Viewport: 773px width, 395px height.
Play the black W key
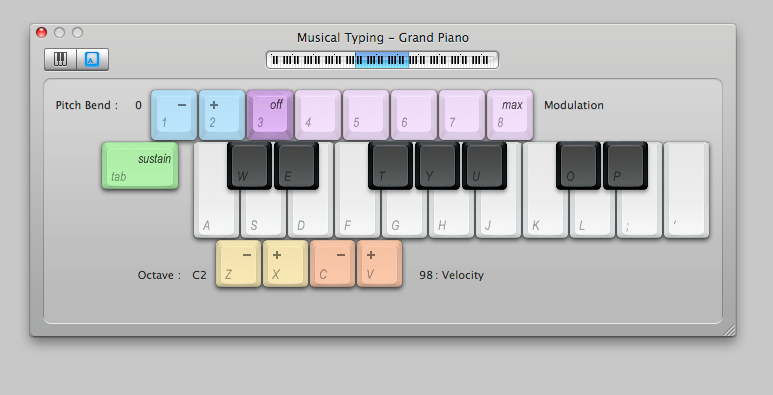pyautogui.click(x=249, y=165)
